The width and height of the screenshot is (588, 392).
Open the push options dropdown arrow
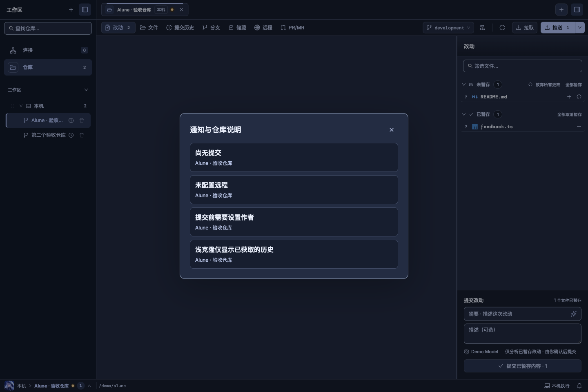pos(580,27)
